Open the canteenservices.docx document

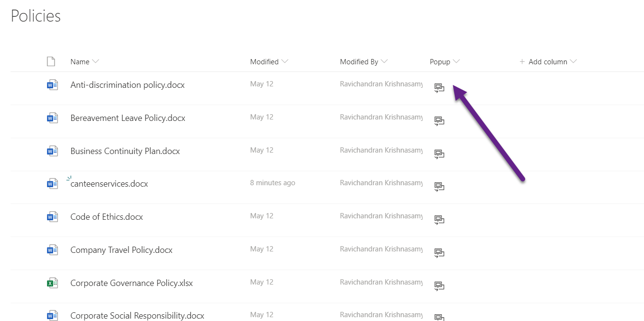coord(109,184)
